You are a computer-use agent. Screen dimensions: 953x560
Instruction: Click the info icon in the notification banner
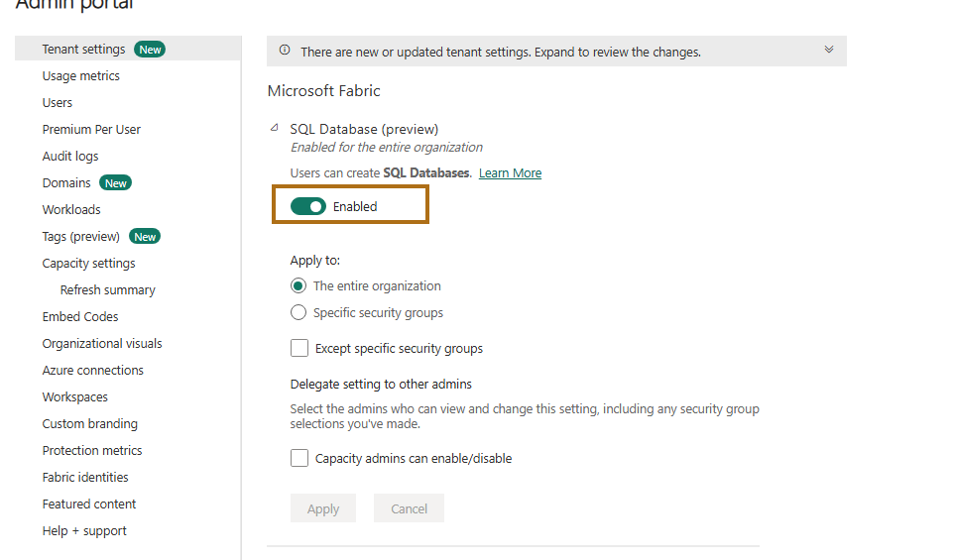(285, 51)
